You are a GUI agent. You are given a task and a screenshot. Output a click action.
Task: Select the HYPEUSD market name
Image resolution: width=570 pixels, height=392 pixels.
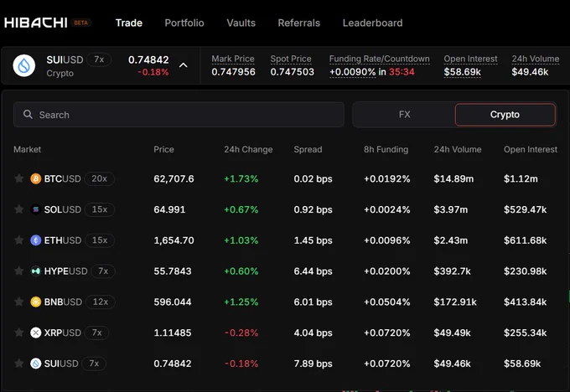click(65, 271)
